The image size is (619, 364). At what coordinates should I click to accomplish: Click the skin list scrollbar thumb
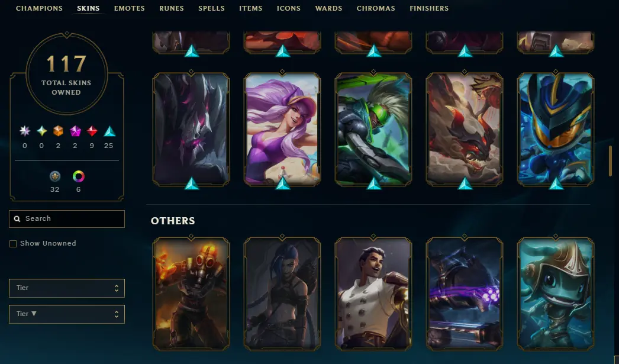(610, 161)
